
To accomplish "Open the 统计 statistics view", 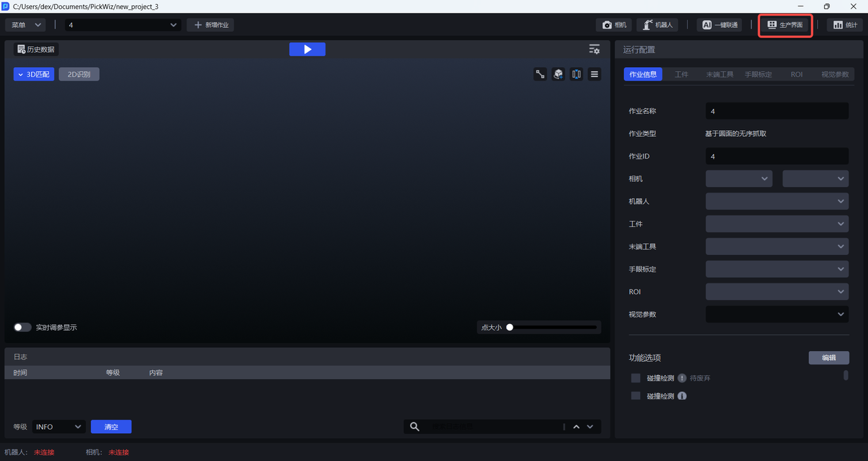I will [844, 25].
